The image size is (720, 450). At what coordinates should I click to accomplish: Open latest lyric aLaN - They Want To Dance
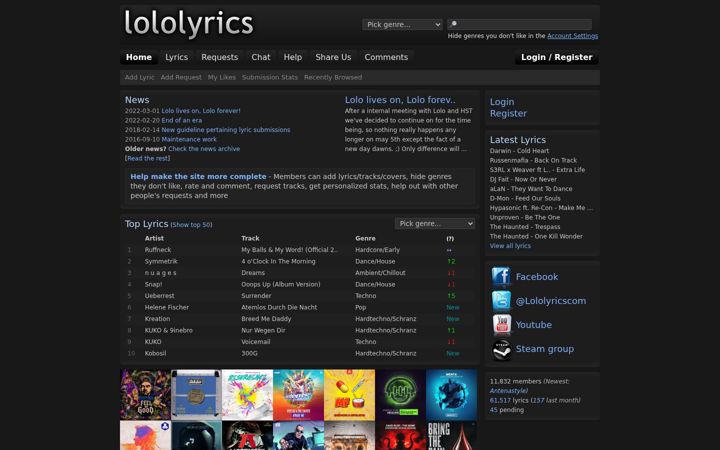point(531,189)
